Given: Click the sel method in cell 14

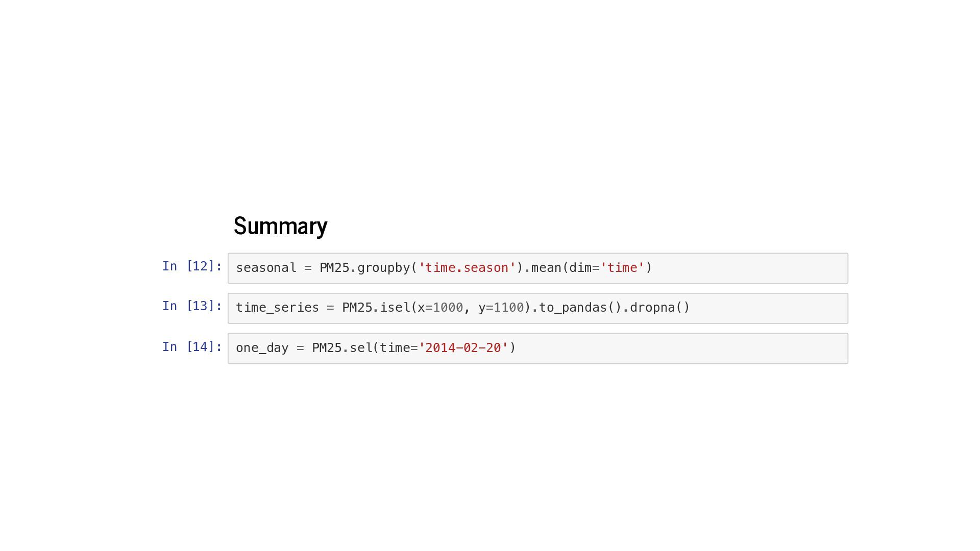Looking at the screenshot, I should tap(361, 348).
